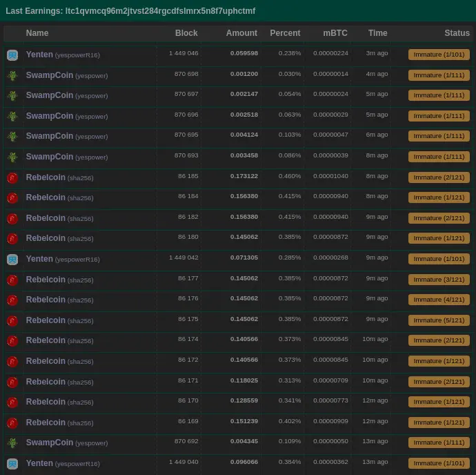476x475 pixels.
Task: Click the Immature (1/111) badge for block 870 692
Action: [439, 443]
